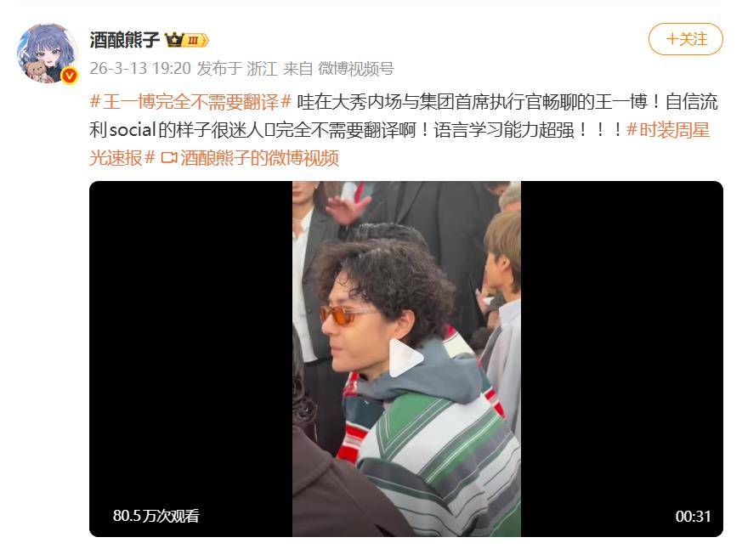Click the 发布于 浙江 location text
The width and height of the screenshot is (742, 560).
[x=237, y=69]
